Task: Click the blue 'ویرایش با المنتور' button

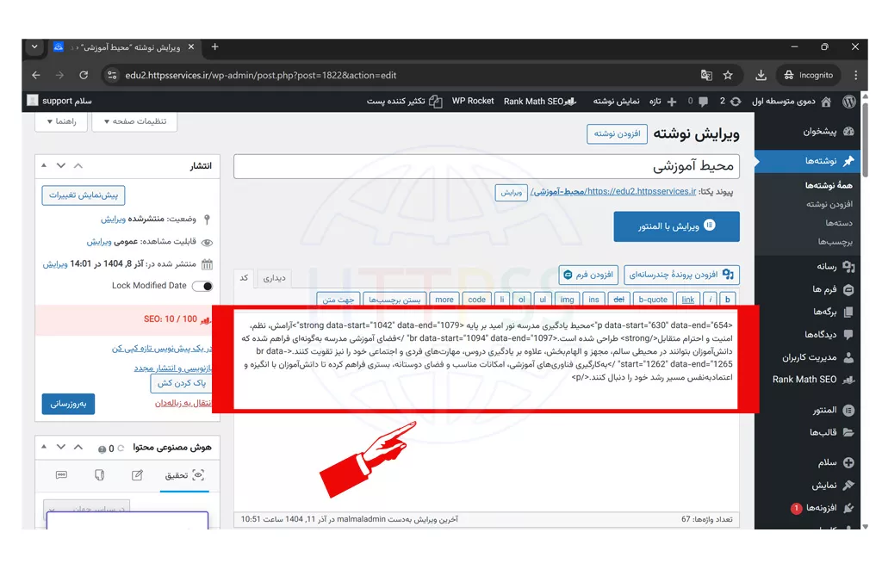Action: click(676, 226)
